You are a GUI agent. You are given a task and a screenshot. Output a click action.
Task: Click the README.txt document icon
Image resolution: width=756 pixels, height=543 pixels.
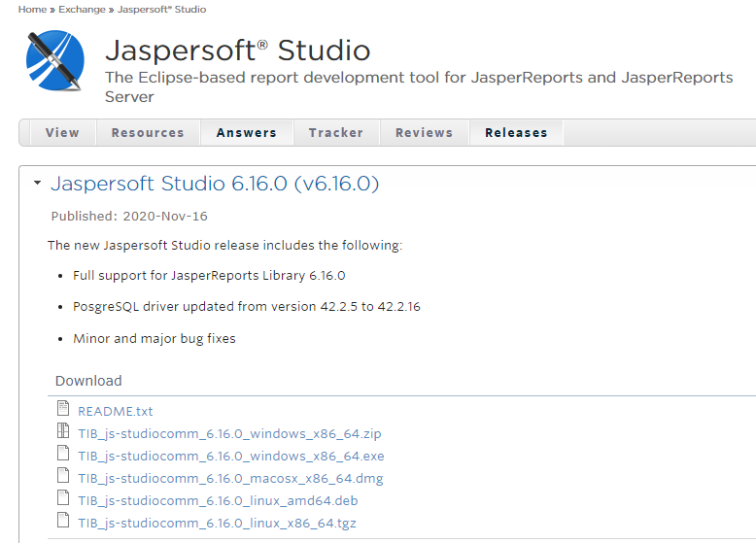(x=63, y=408)
